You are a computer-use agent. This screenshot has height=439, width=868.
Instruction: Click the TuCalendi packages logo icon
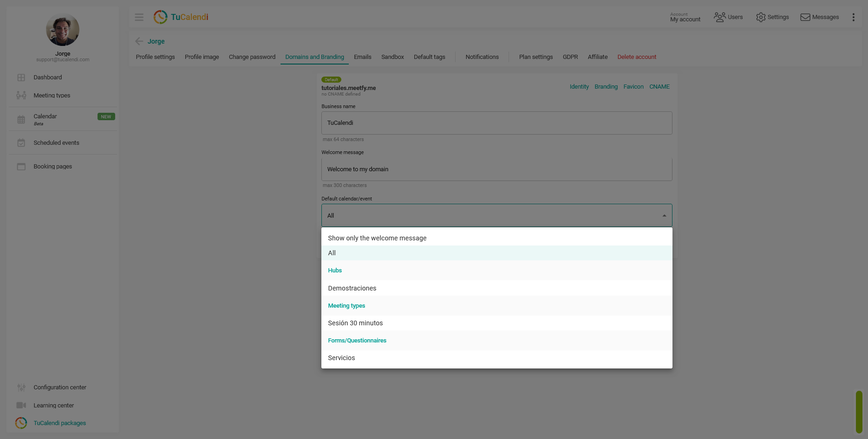tap(21, 423)
